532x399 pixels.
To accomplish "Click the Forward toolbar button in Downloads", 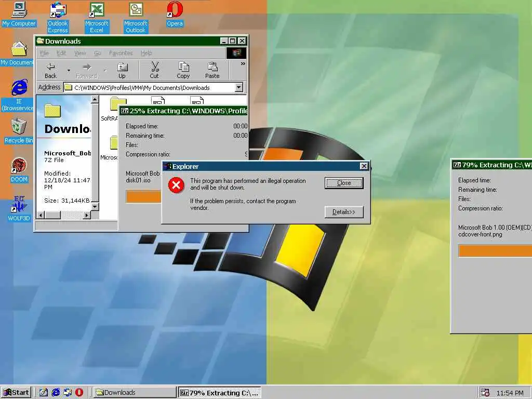I will 87,70.
